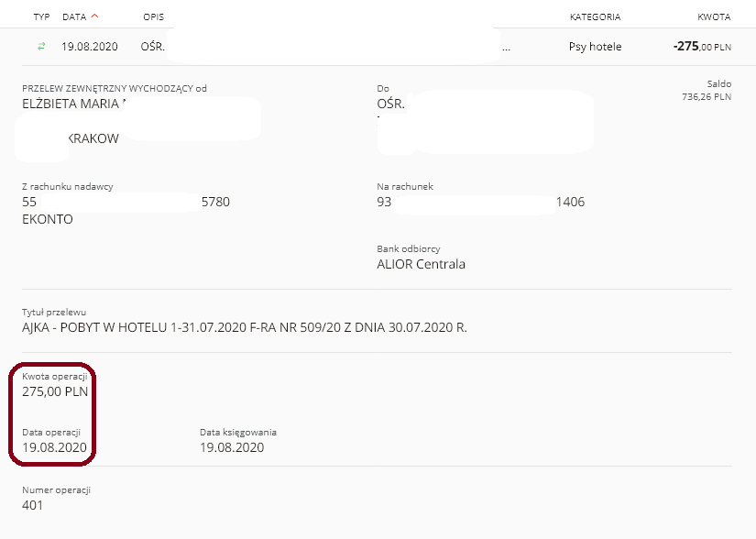Click the KWOTA column header
The width and height of the screenshot is (756, 539).
(714, 16)
